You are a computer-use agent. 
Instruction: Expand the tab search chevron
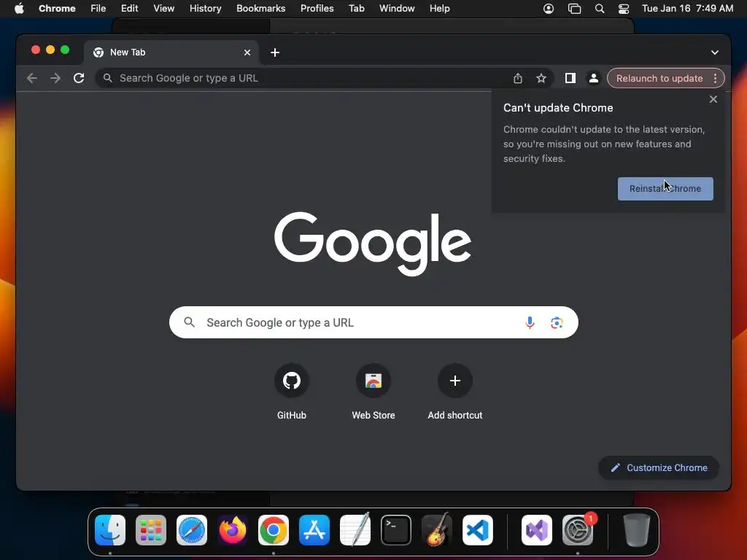tap(715, 52)
